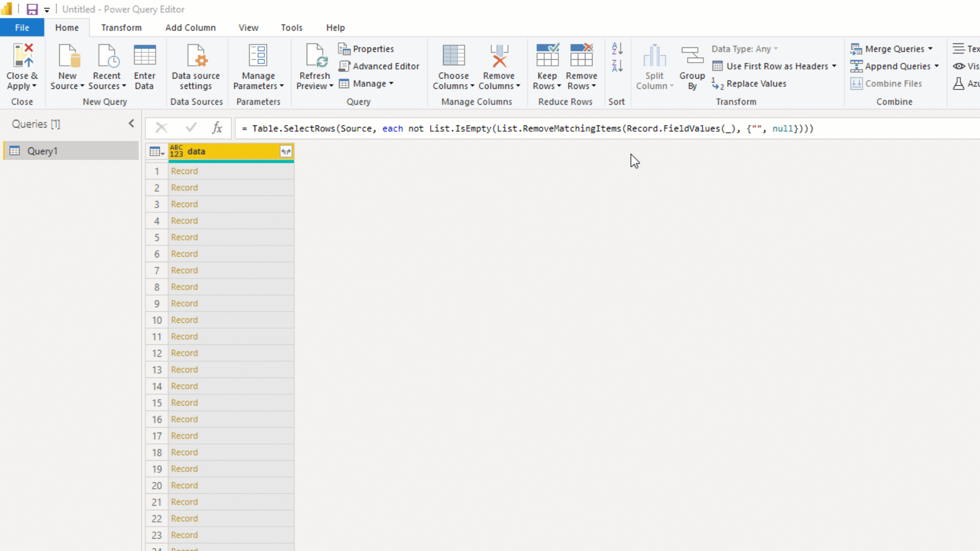
Task: Open Data source settings
Action: (196, 65)
